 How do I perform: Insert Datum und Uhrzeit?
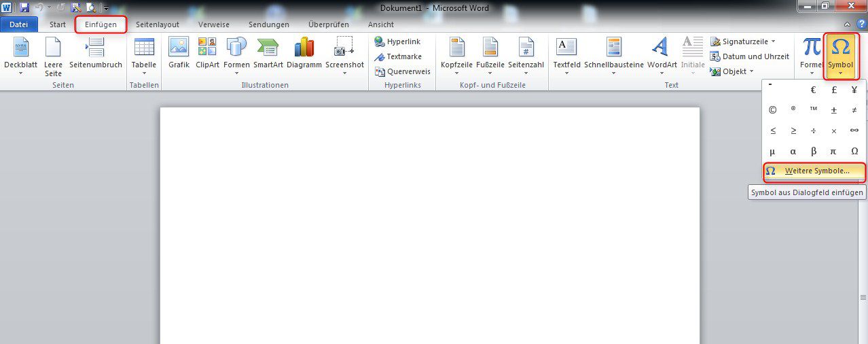(x=749, y=56)
